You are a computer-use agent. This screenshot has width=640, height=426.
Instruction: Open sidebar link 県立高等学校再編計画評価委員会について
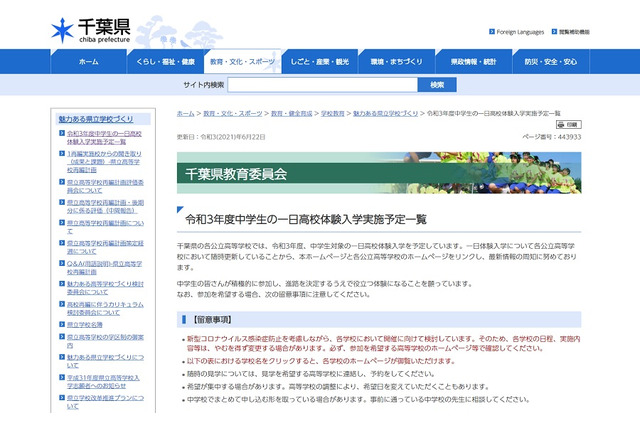click(105, 186)
